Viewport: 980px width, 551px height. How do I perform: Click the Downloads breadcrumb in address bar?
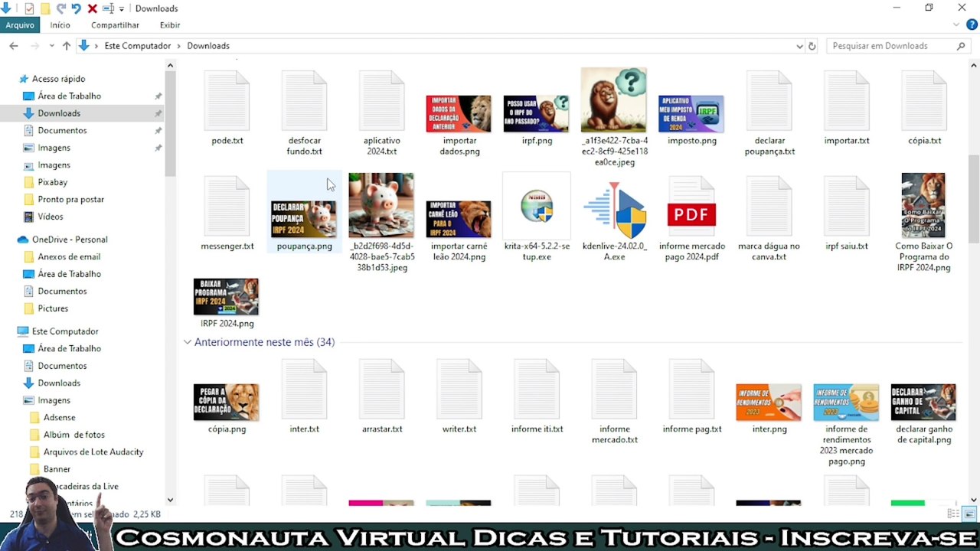pyautogui.click(x=208, y=46)
